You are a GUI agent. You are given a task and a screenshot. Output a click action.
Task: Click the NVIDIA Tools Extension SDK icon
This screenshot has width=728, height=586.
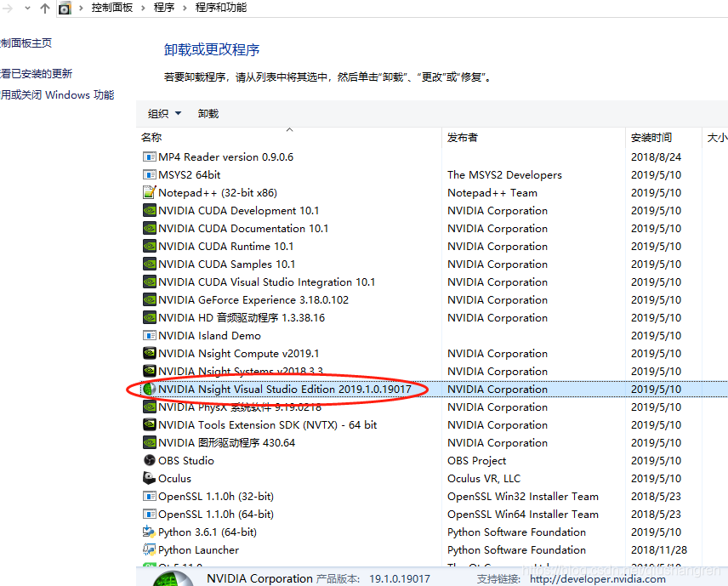click(x=149, y=425)
